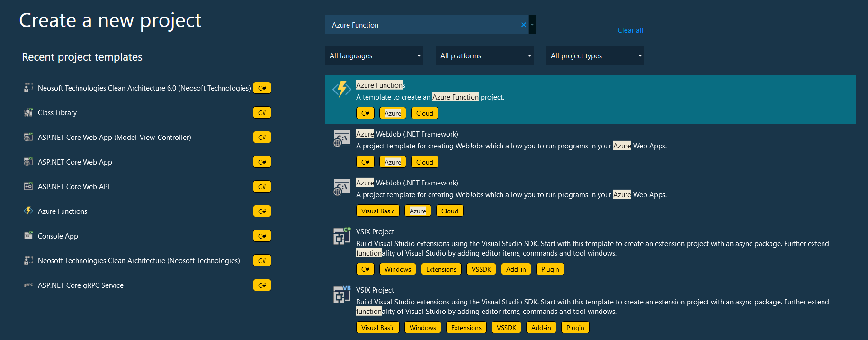Click the VB VSIX Project template icon
868x340 pixels.
[x=341, y=294]
